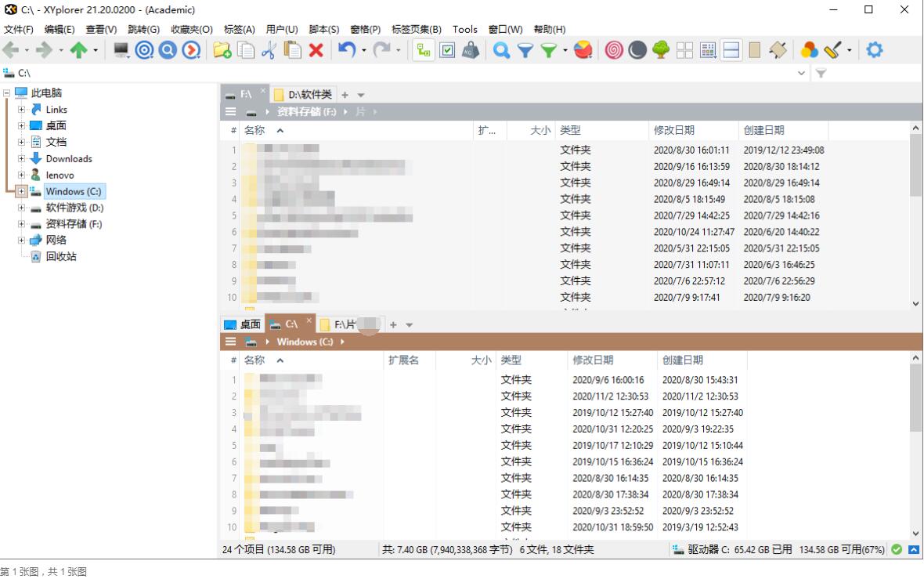Toggle the visual filter green funnel icon
This screenshot has height=579, width=924.
[548, 49]
